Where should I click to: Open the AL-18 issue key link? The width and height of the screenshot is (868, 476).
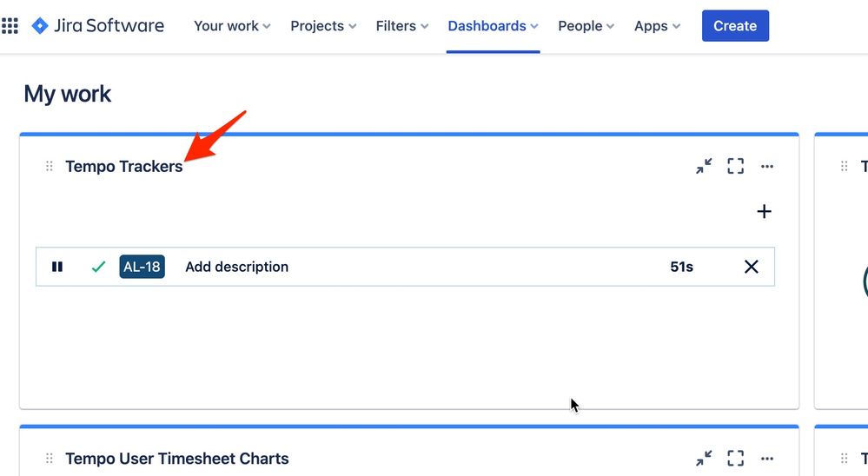tap(142, 267)
